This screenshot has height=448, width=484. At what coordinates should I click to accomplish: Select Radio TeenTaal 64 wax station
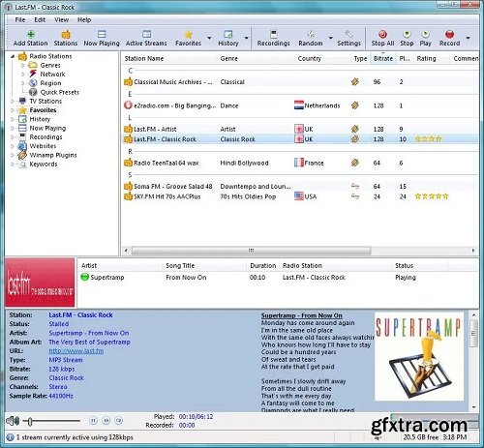pos(300,163)
